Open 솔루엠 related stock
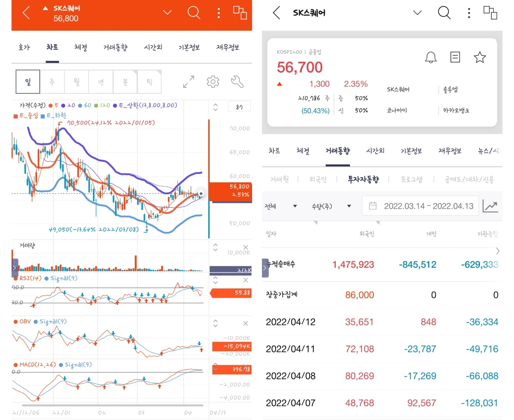The width and height of the screenshot is (514, 420). point(450,90)
